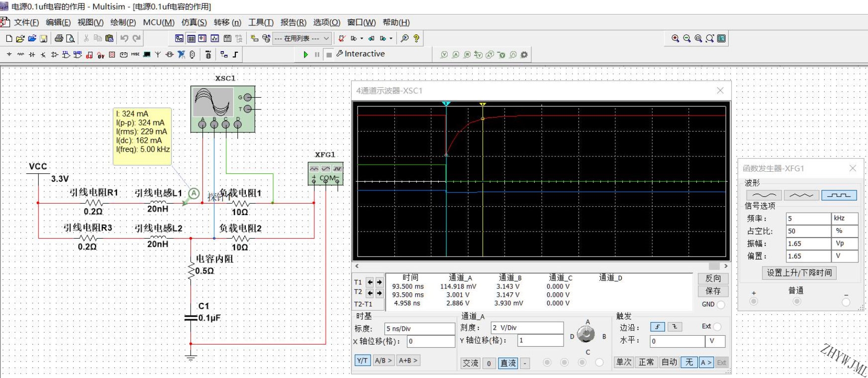Click the 反向 reverse button
This screenshot has width=868, height=378.
tap(713, 278)
